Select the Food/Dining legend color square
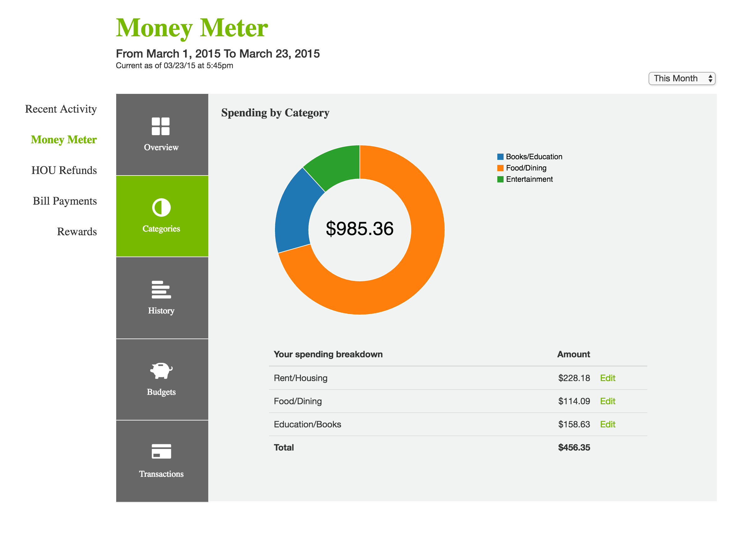Screen dimensions: 756x535 [500, 168]
